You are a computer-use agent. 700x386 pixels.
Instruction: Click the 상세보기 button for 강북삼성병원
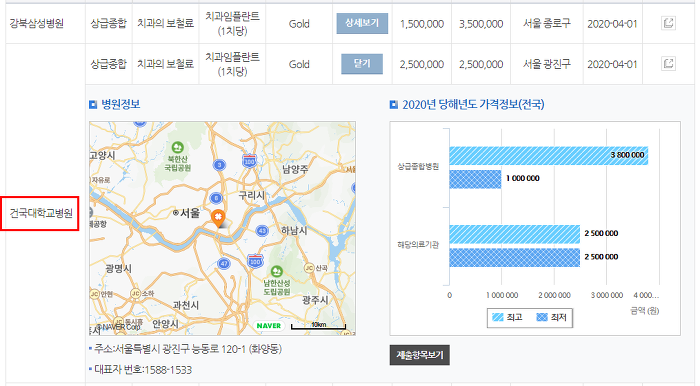click(x=362, y=23)
